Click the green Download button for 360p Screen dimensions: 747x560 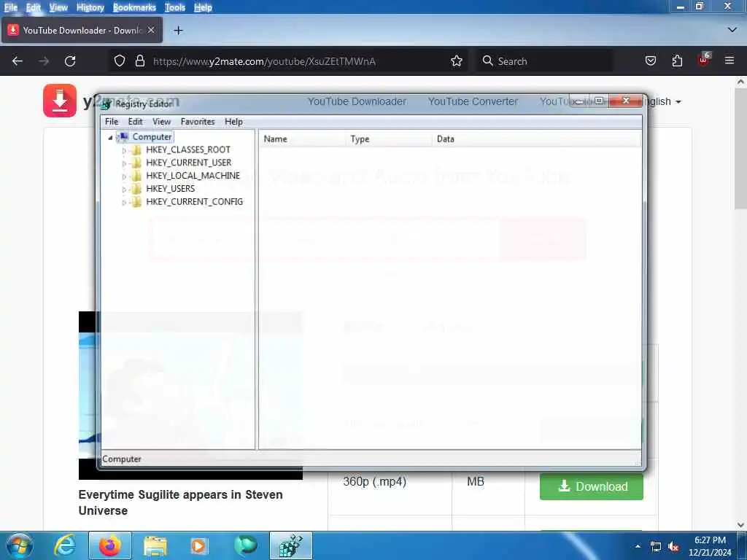(x=591, y=486)
